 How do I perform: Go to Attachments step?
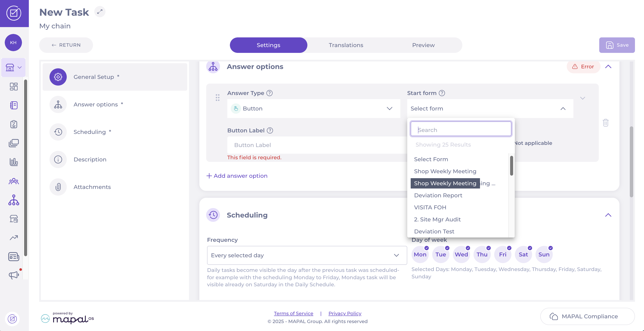(x=115, y=187)
